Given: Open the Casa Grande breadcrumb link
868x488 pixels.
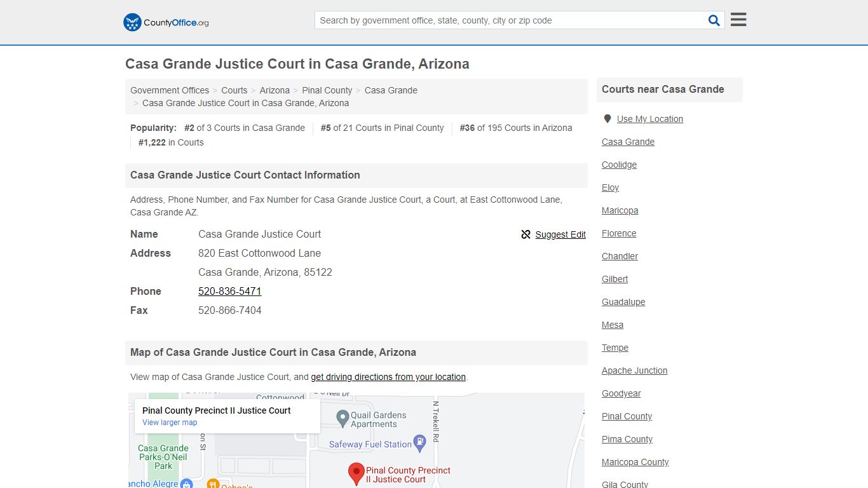Looking at the screenshot, I should 391,90.
